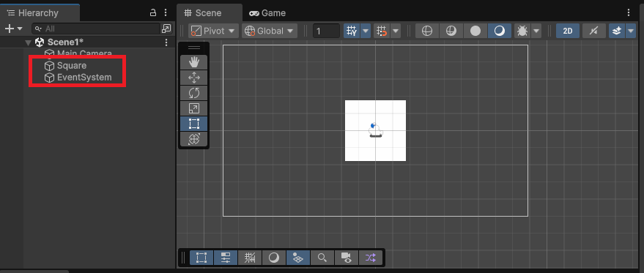Switch to Shaded Wireframe draw mode

pyautogui.click(x=451, y=31)
